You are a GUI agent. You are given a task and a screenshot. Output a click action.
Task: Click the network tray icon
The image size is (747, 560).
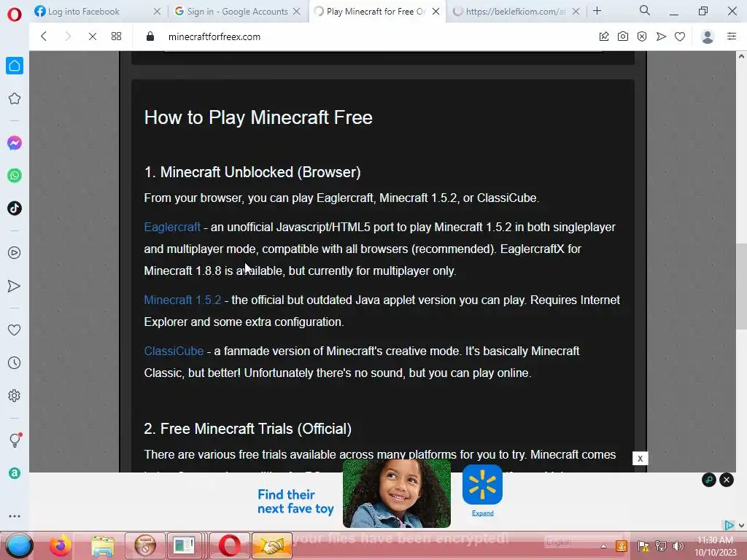click(661, 546)
